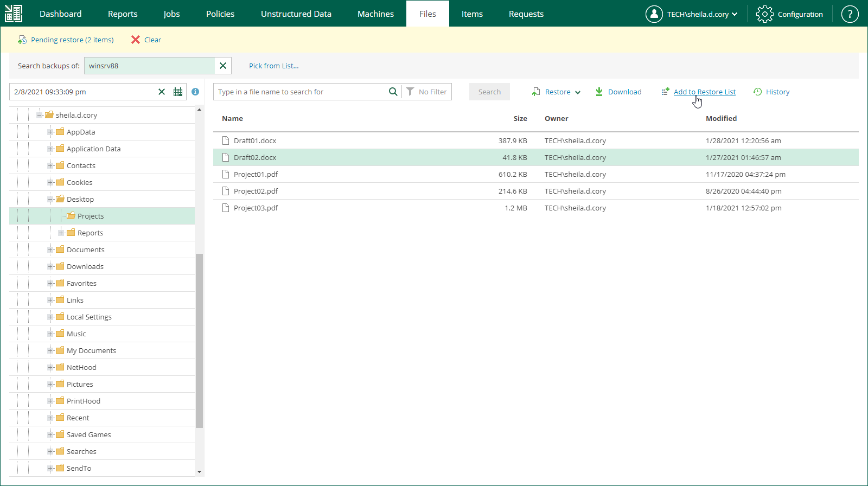Image resolution: width=868 pixels, height=486 pixels.
Task: Open the No Filter file filter
Action: [x=427, y=92]
